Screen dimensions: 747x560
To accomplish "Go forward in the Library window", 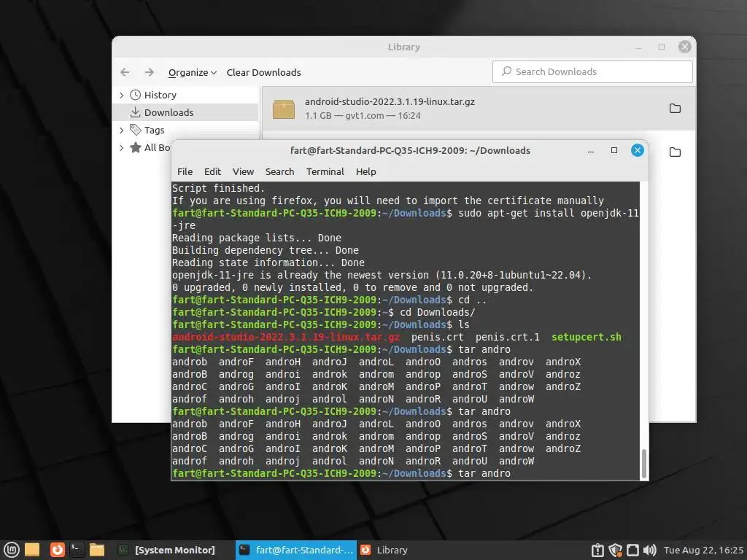I will pos(149,72).
